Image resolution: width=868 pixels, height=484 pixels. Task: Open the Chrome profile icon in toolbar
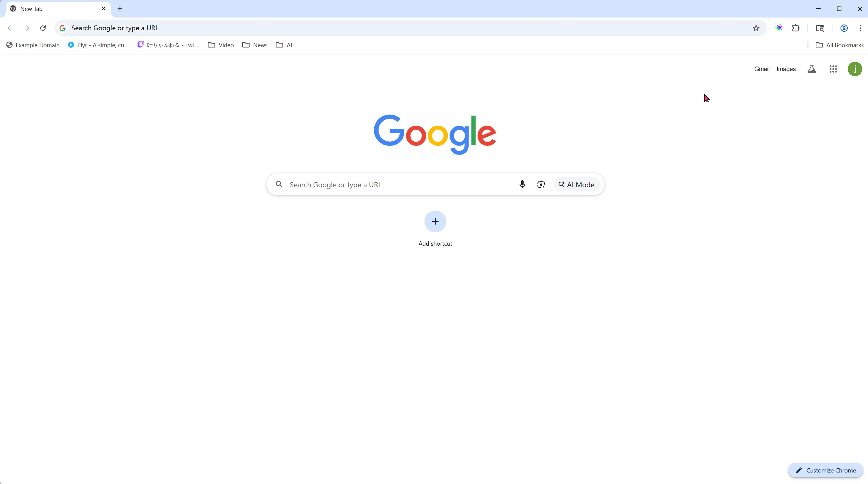pyautogui.click(x=844, y=28)
